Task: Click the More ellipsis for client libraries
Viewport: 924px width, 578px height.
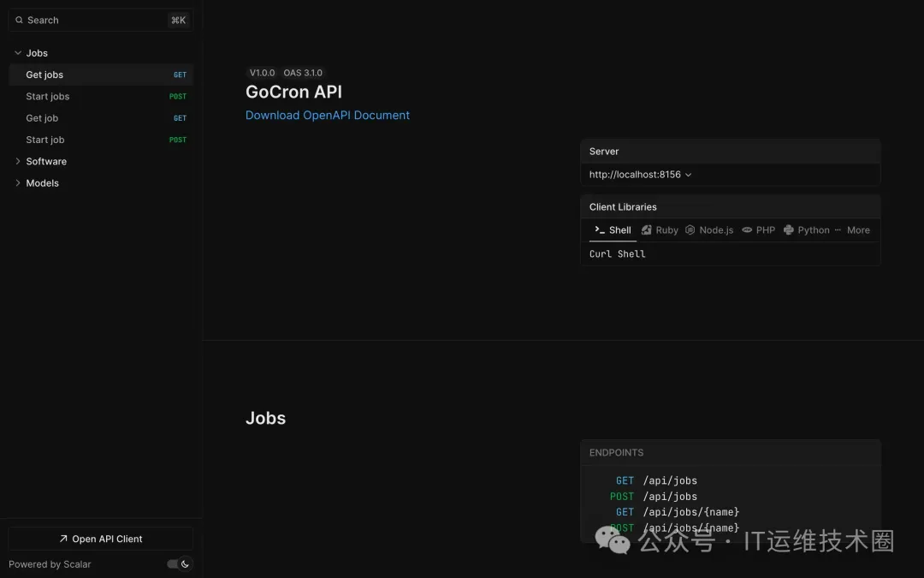Action: 838,230
